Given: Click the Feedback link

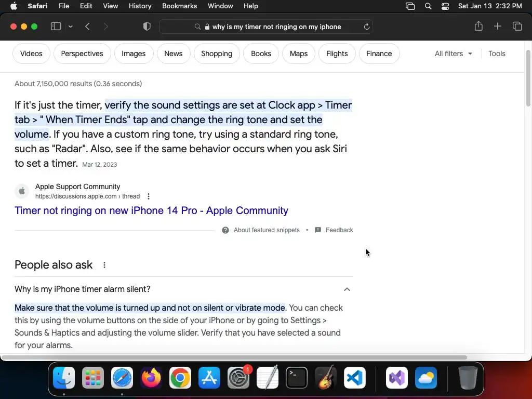Looking at the screenshot, I should (334, 230).
